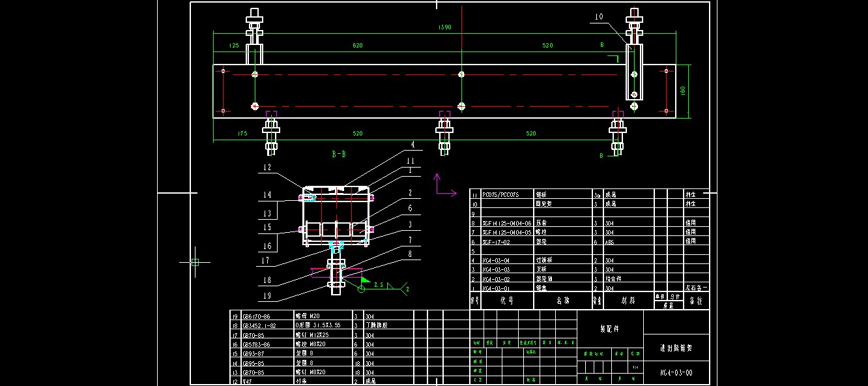The image size is (868, 386).
Task: Select the ABS material cell
Action: tap(609, 241)
